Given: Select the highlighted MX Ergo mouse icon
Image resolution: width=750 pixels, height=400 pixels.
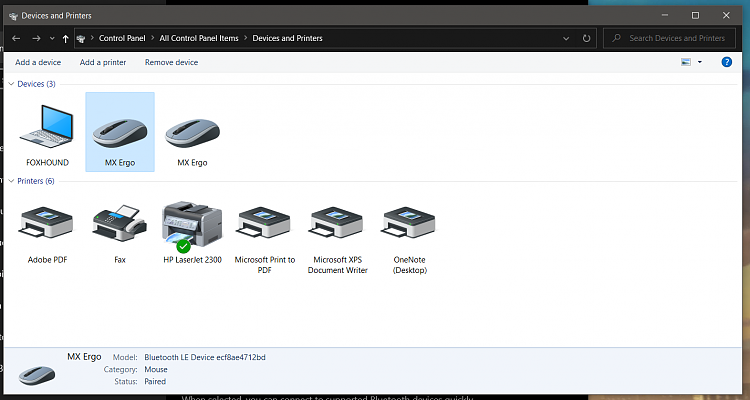Looking at the screenshot, I should coord(120,133).
